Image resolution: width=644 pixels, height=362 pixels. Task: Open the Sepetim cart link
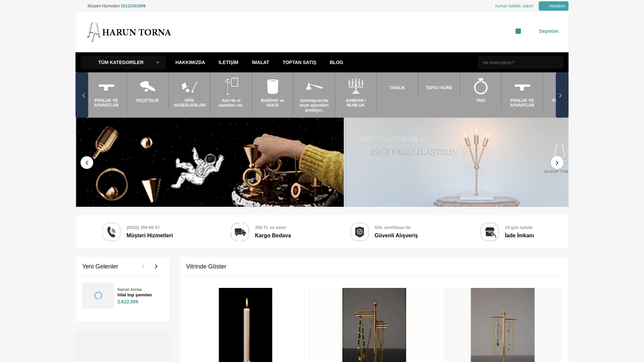(x=548, y=31)
